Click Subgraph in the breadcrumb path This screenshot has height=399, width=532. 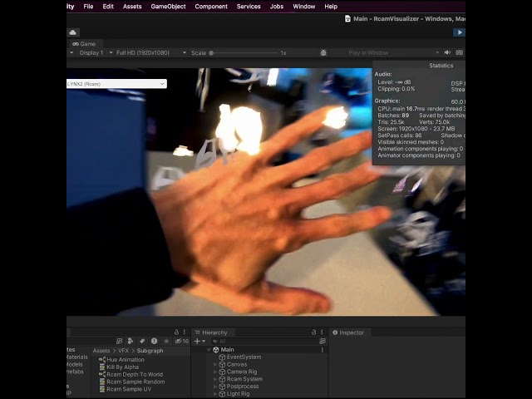(x=150, y=351)
